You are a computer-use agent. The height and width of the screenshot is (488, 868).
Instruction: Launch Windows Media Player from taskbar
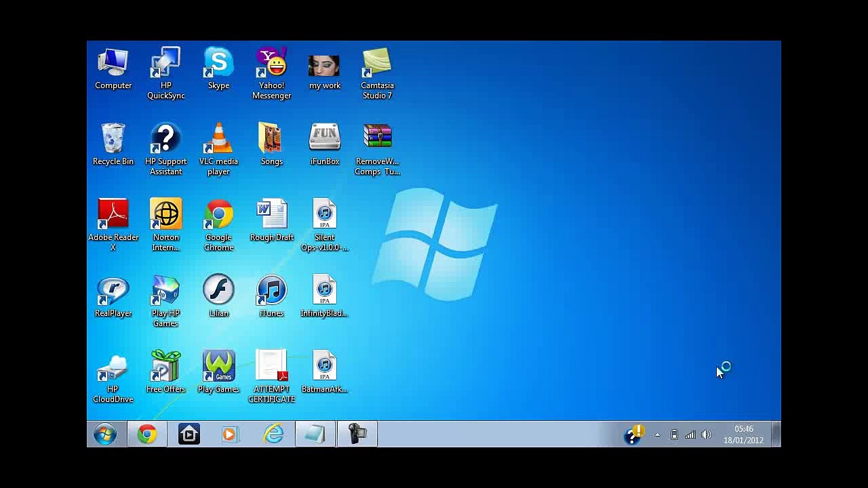231,434
